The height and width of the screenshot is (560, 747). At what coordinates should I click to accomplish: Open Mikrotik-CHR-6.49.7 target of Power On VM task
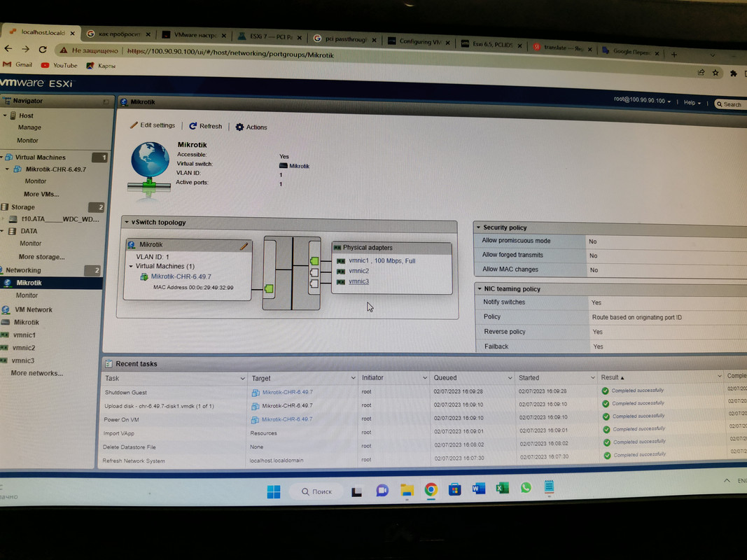(x=287, y=419)
